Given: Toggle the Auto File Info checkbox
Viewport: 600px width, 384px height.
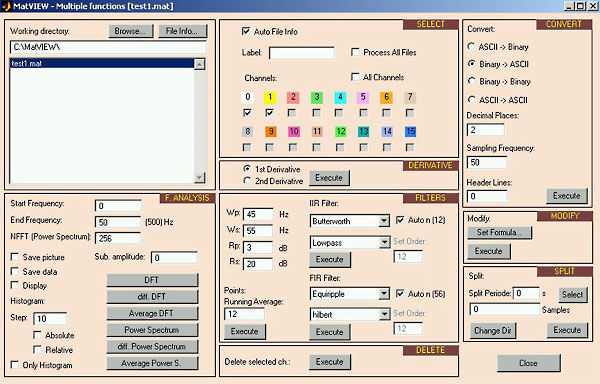Looking at the screenshot, I should (246, 31).
